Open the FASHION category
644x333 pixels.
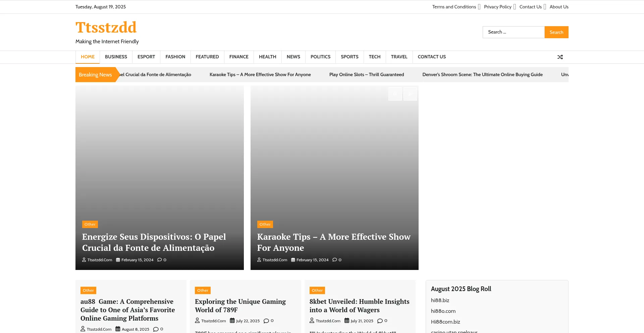[x=175, y=57]
